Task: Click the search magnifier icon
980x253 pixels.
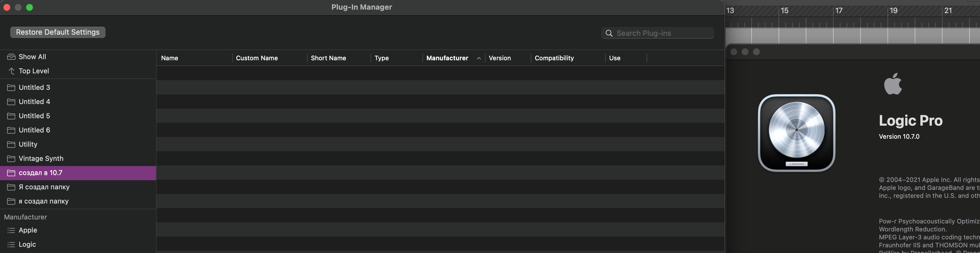Action: pyautogui.click(x=609, y=33)
